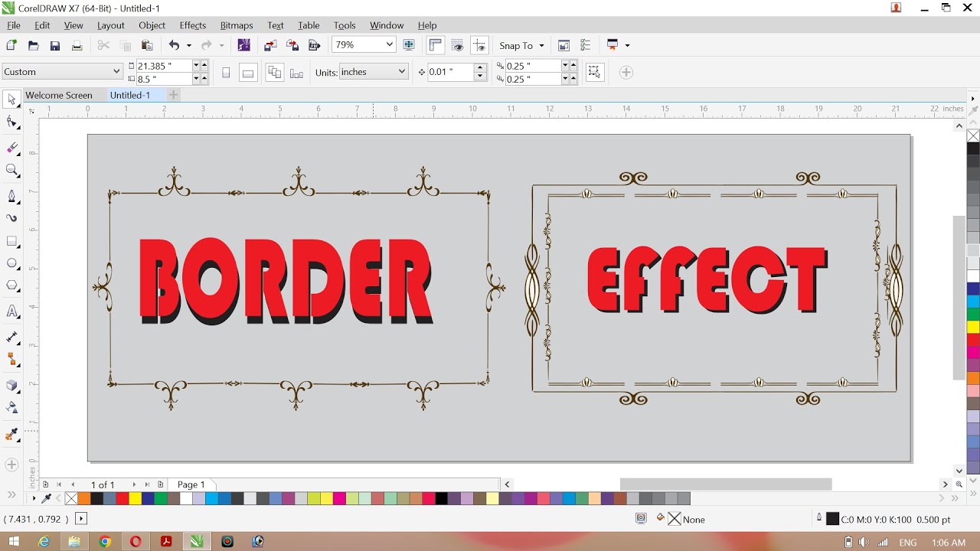Click the horizontal scrollbar thumb
The width and height of the screenshot is (980, 551).
click(x=726, y=484)
